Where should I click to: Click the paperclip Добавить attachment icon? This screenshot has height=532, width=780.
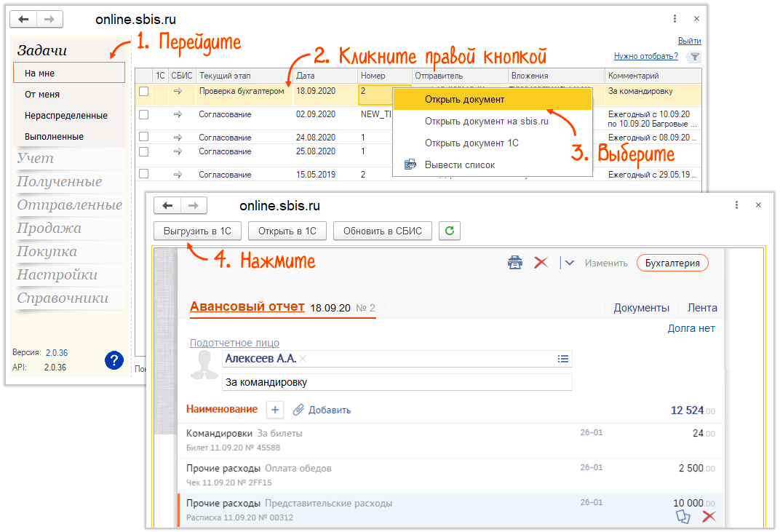pos(298,410)
